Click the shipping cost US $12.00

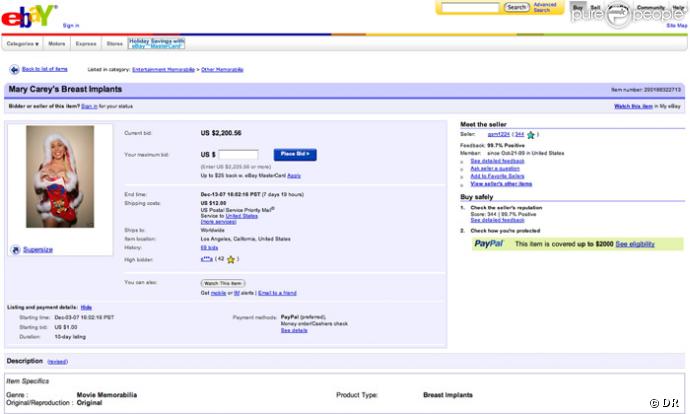(213, 203)
